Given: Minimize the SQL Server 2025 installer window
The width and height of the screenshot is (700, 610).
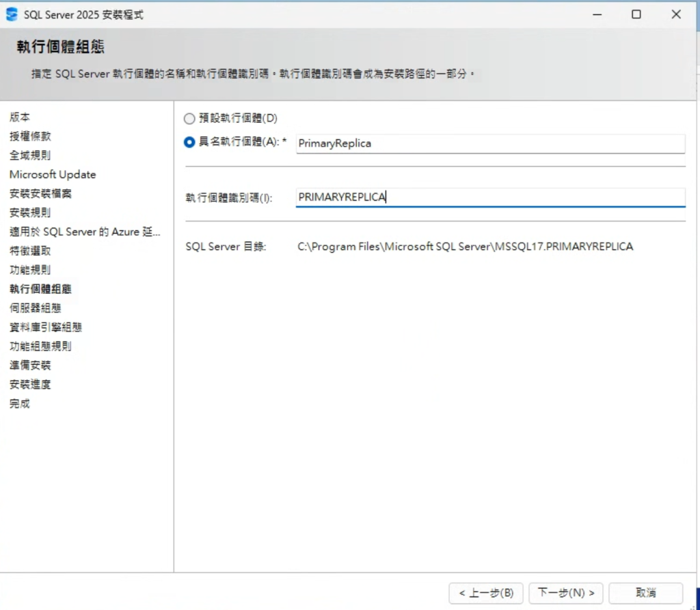Looking at the screenshot, I should [x=597, y=14].
